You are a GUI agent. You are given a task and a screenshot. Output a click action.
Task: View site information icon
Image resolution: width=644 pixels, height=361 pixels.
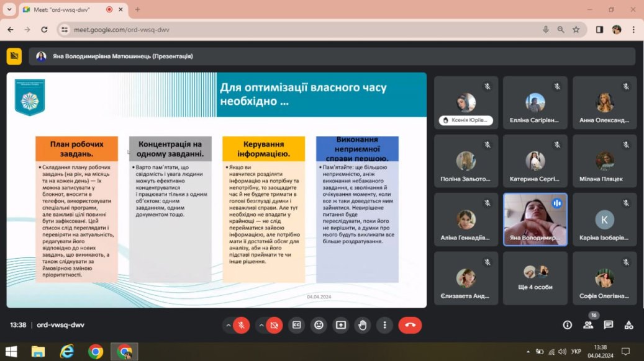(x=65, y=30)
